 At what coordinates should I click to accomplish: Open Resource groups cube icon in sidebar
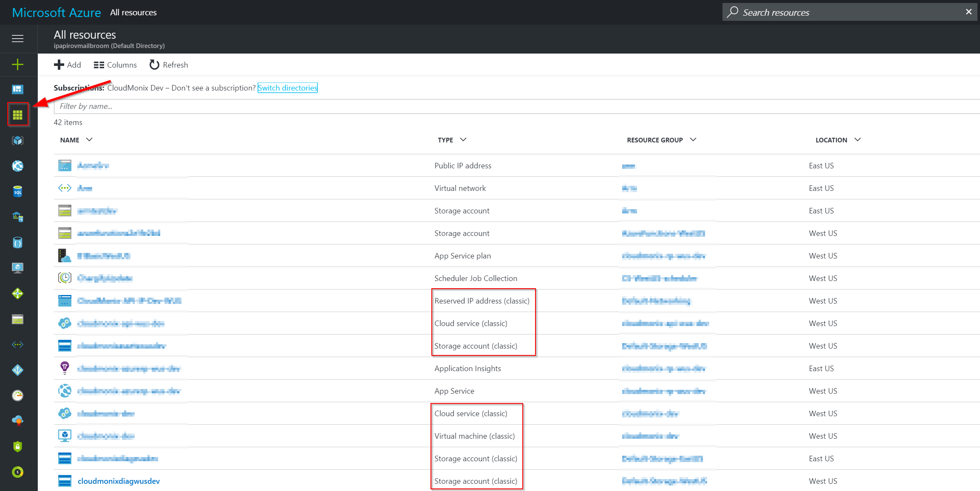(x=17, y=140)
